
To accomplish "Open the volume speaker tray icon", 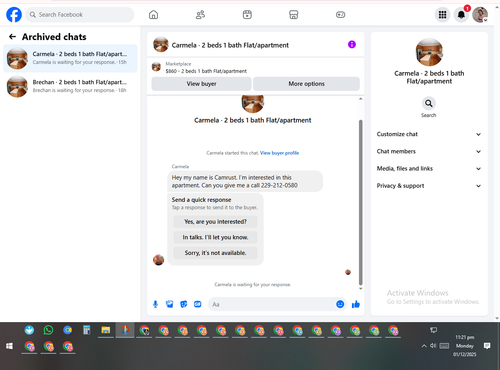I will pos(433,346).
